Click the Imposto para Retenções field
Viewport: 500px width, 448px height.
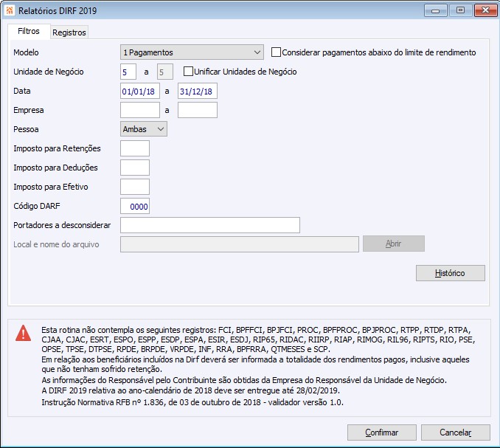tap(135, 148)
